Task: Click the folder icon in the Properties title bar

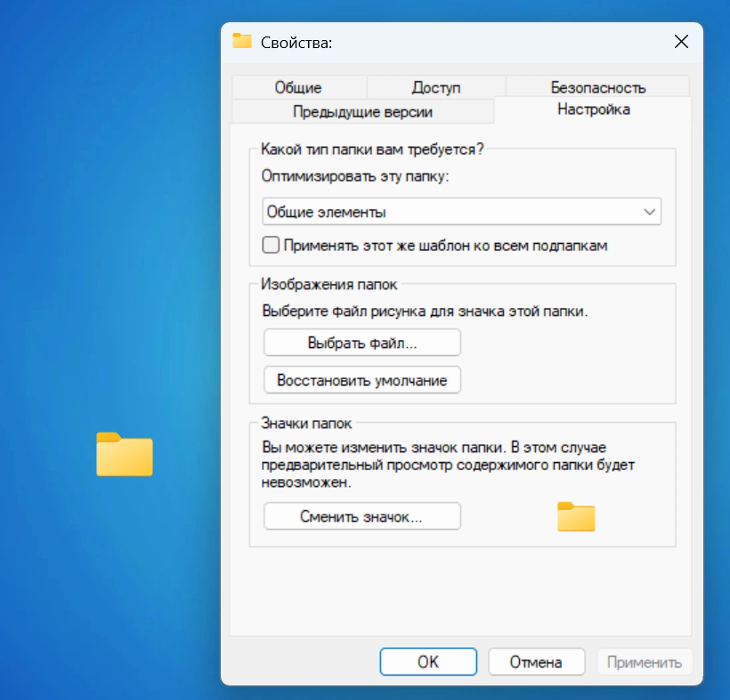Action: (242, 41)
